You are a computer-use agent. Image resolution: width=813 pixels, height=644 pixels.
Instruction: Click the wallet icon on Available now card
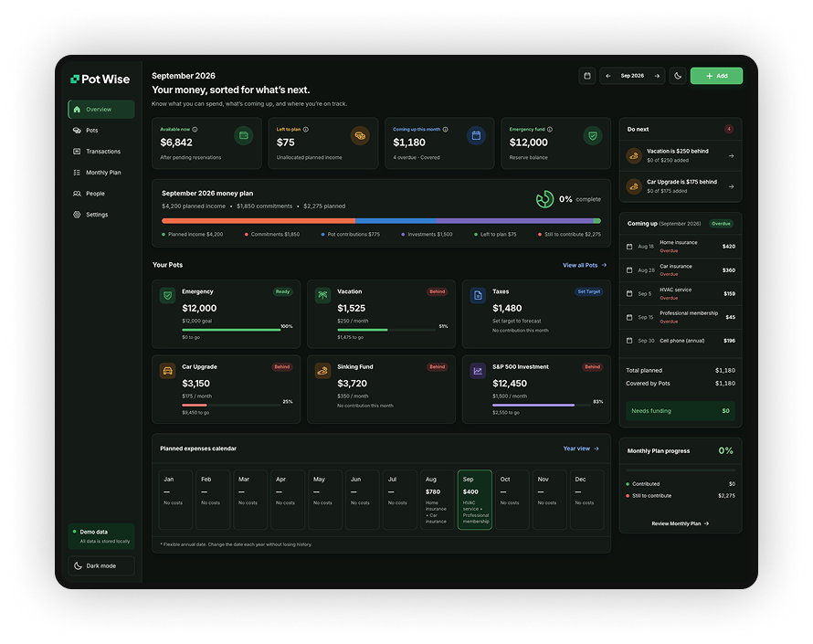(244, 136)
